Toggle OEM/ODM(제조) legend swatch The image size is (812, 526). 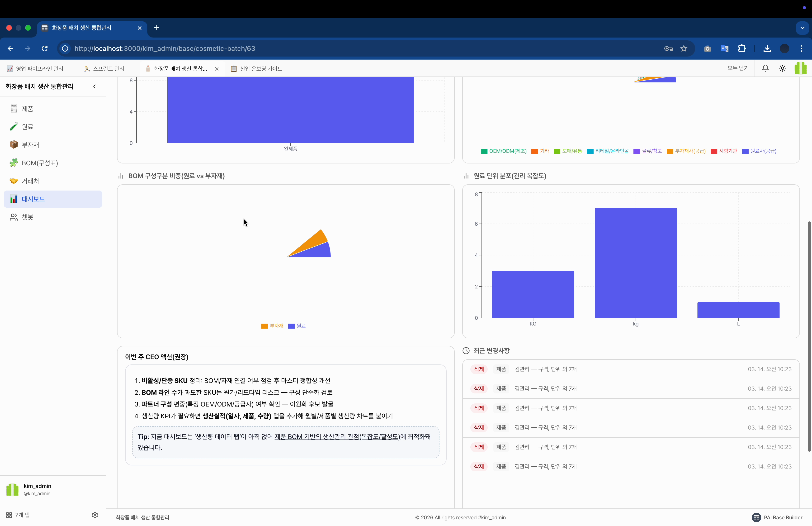(484, 151)
